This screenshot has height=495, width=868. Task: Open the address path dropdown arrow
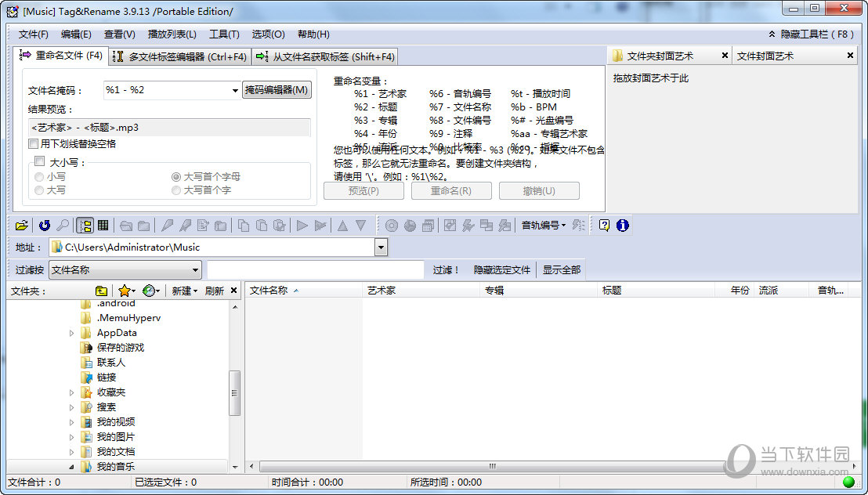click(381, 247)
